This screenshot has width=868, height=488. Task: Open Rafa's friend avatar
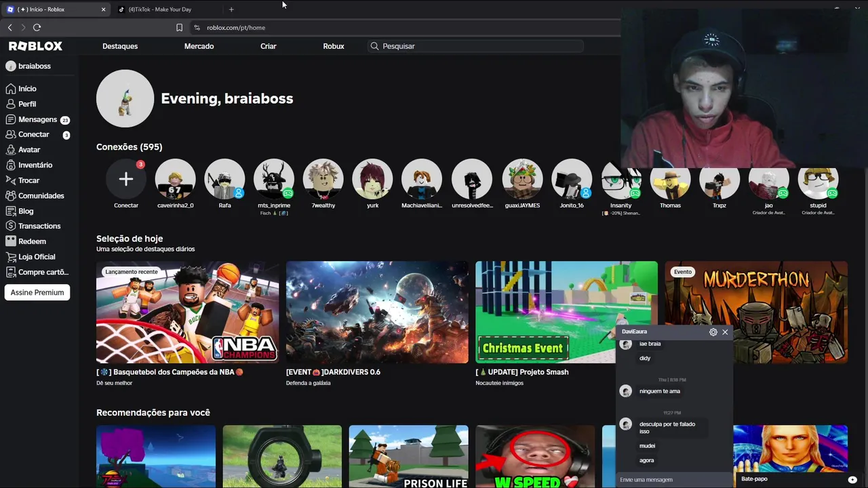click(224, 179)
